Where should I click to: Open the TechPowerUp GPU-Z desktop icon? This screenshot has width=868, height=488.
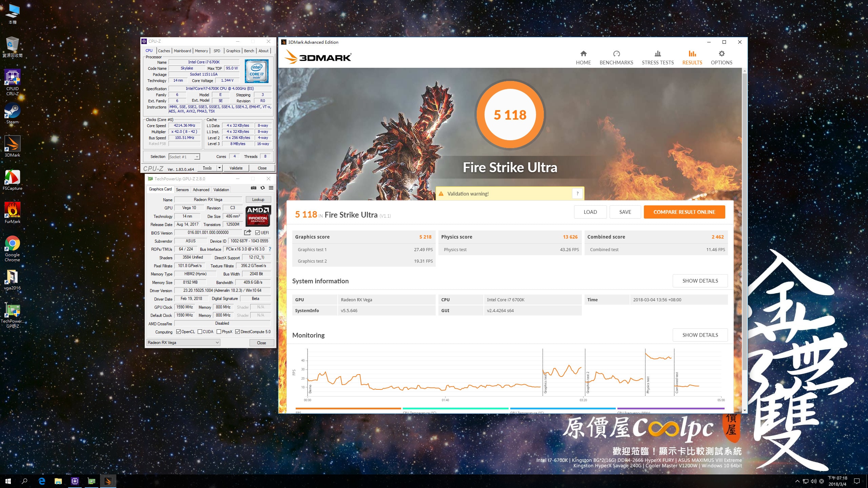point(13,316)
